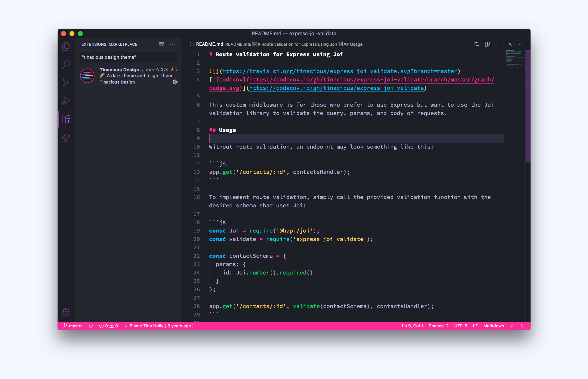This screenshot has height=379, width=588.
Task: Open the Run and Debug view
Action: 66,101
